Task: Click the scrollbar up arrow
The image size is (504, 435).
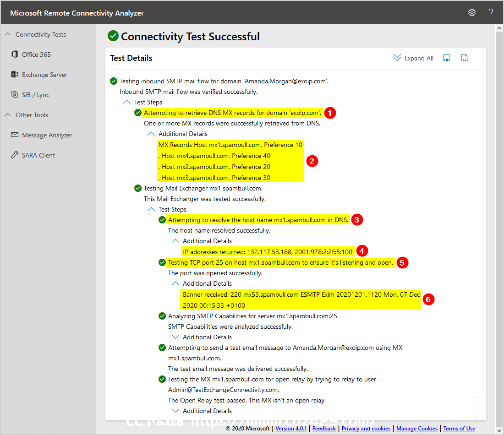Action: click(499, 28)
